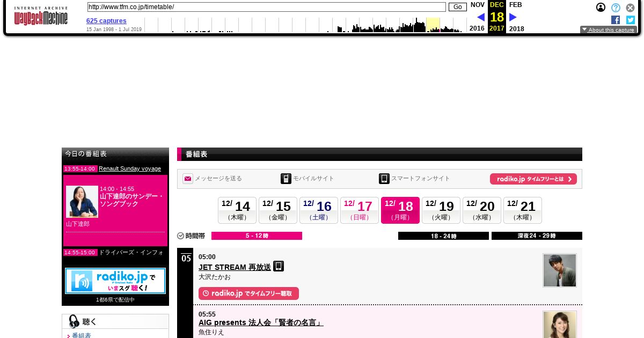Switch to the 5 - 12時 time band
This screenshot has height=338, width=644.
257,236
